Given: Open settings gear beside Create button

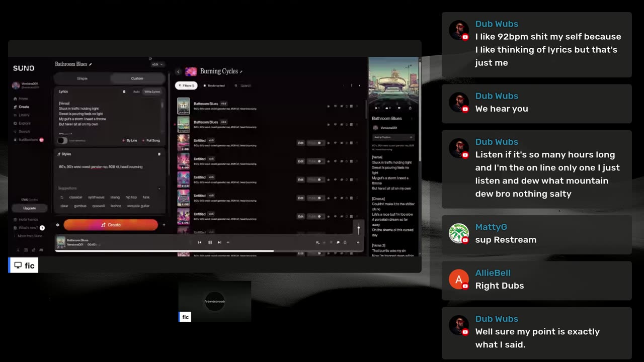Looking at the screenshot, I should pyautogui.click(x=58, y=225).
